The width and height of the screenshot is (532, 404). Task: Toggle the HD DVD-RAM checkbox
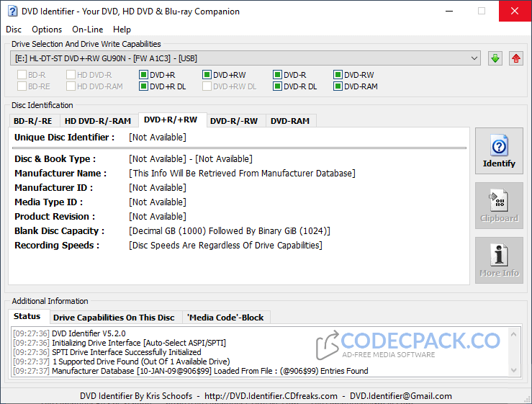click(x=71, y=86)
